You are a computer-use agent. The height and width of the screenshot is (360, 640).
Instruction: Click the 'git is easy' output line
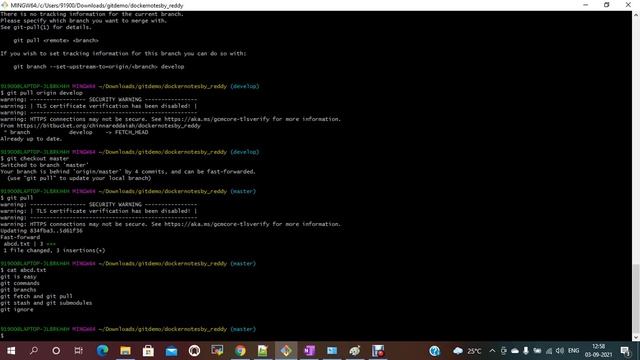pos(18,276)
